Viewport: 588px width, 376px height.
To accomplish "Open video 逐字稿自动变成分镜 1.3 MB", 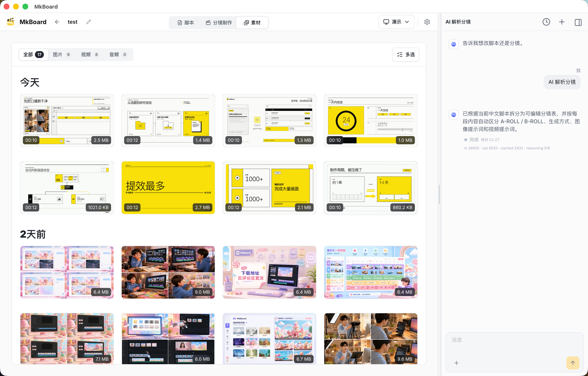I will 269,121.
